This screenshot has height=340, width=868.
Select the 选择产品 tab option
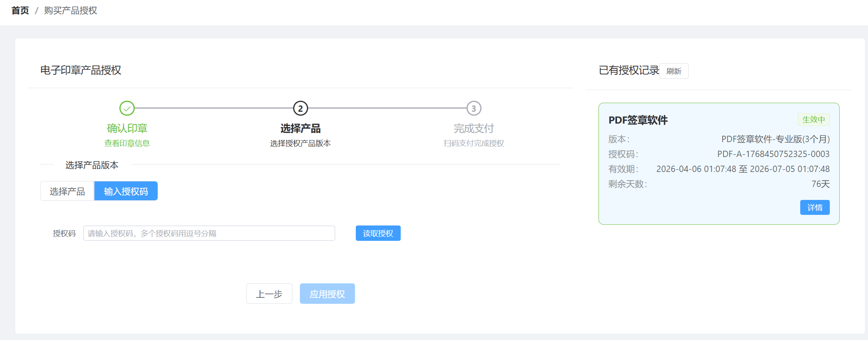tap(67, 191)
